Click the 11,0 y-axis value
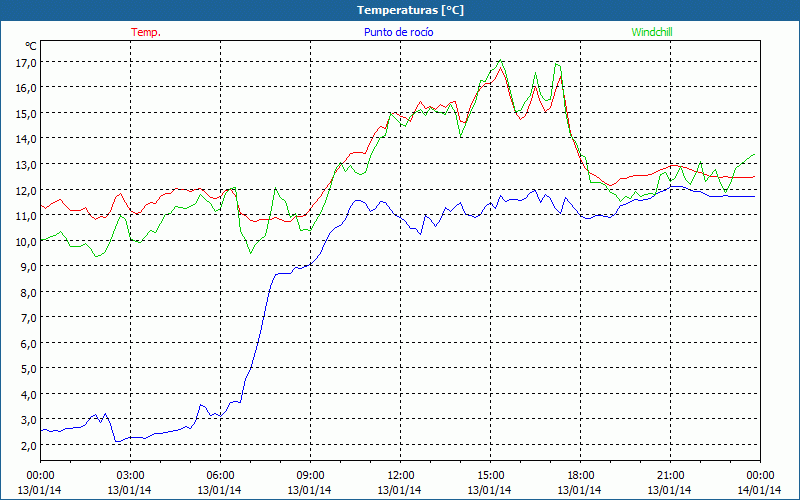The height and width of the screenshot is (500, 800). [26, 215]
